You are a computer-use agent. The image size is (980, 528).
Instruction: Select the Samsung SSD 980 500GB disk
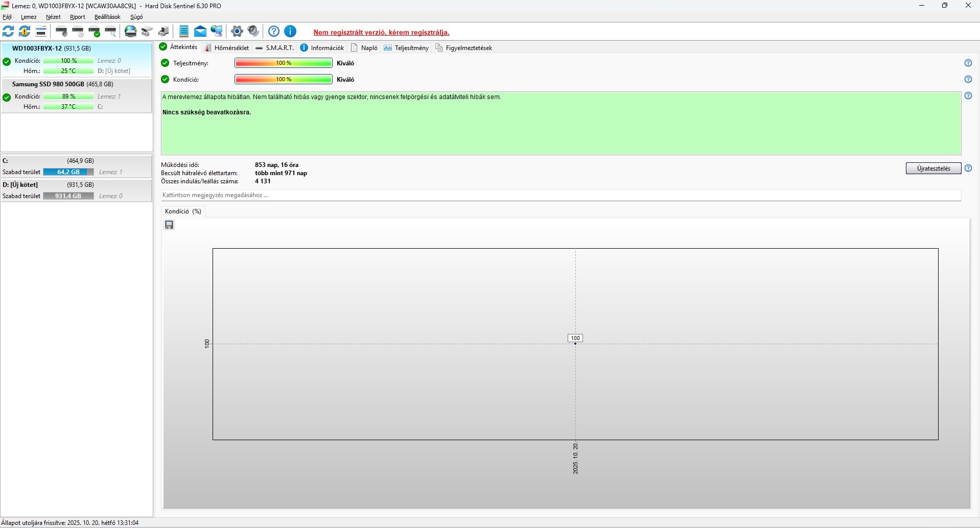(x=77, y=95)
